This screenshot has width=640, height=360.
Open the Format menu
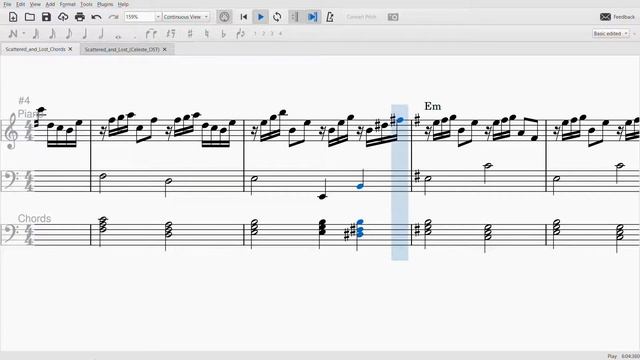pyautogui.click(x=67, y=4)
